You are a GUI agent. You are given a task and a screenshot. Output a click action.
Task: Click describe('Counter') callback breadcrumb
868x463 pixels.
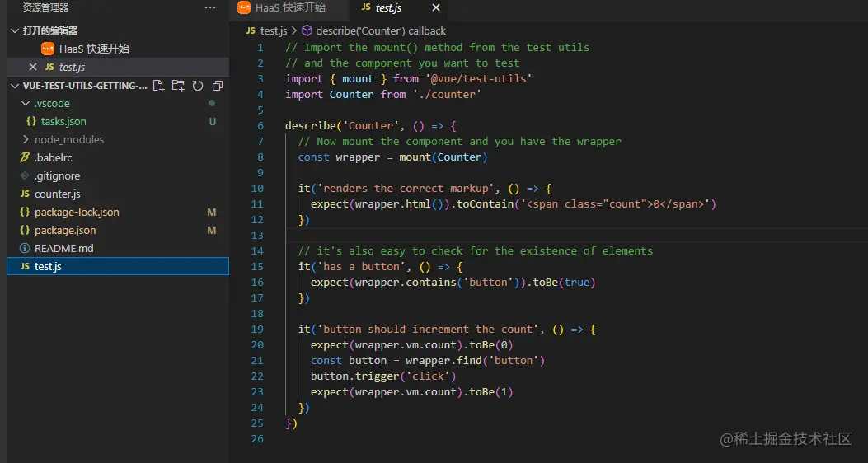coord(381,31)
